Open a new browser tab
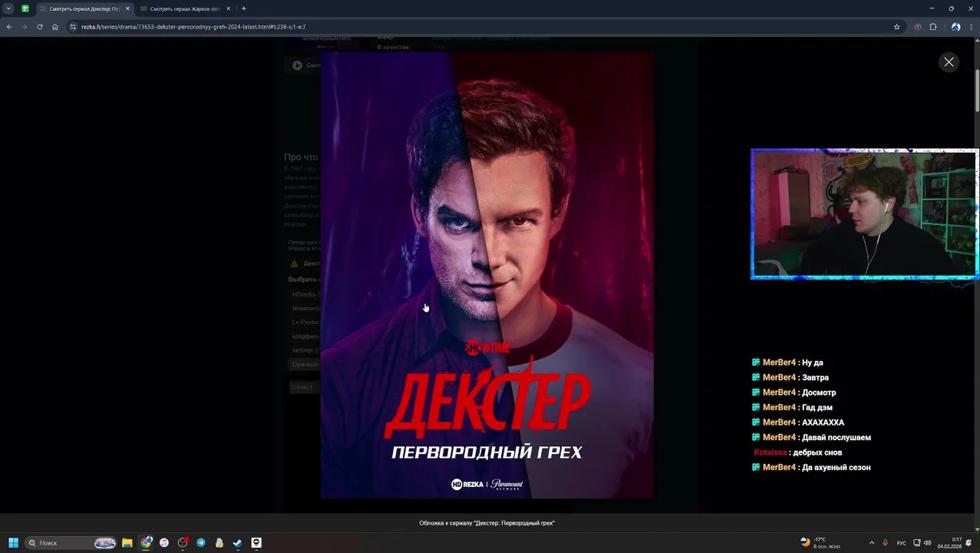The image size is (980, 553). [x=244, y=8]
